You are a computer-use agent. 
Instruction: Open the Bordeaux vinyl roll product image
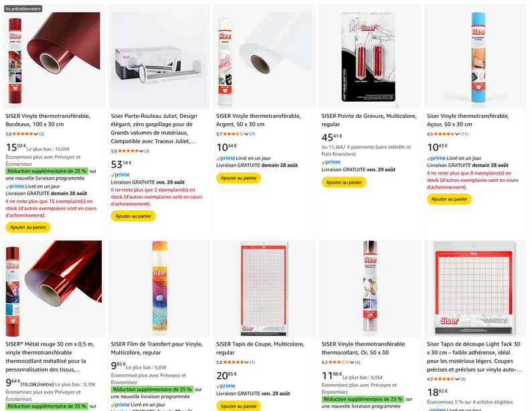pyautogui.click(x=54, y=57)
